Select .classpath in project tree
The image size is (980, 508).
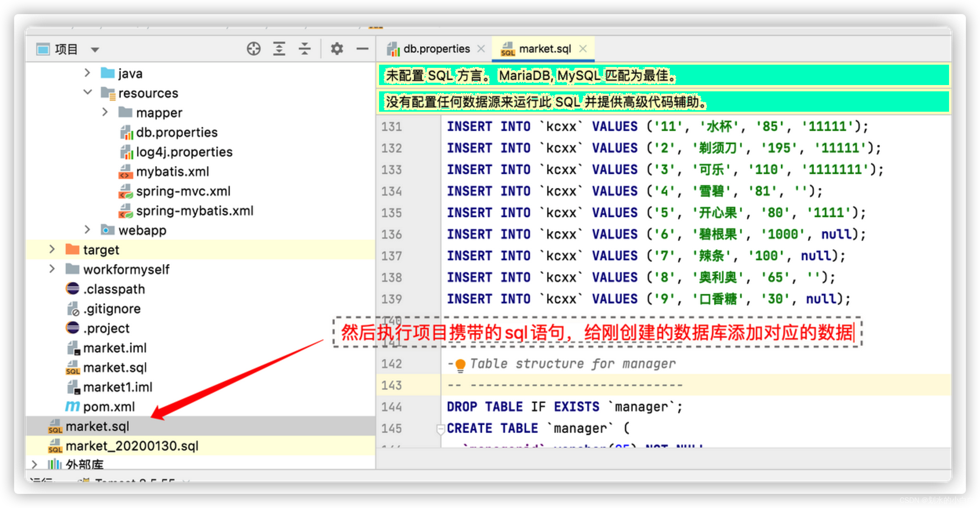click(114, 289)
